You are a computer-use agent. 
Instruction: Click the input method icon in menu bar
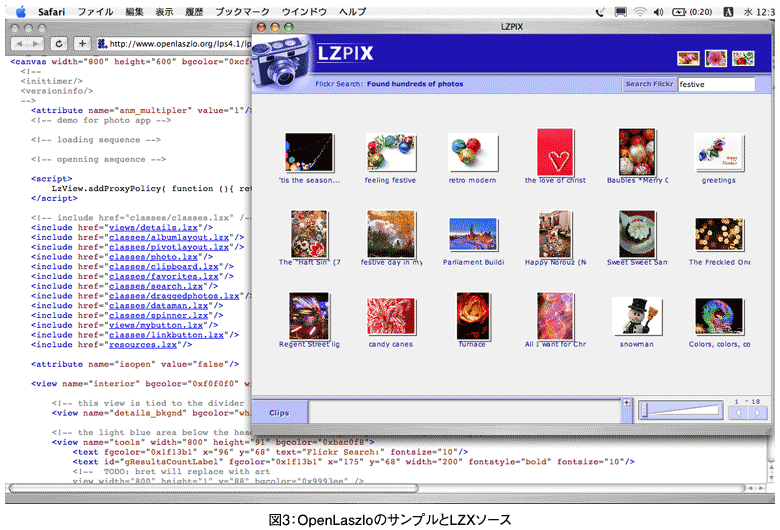[728, 11]
